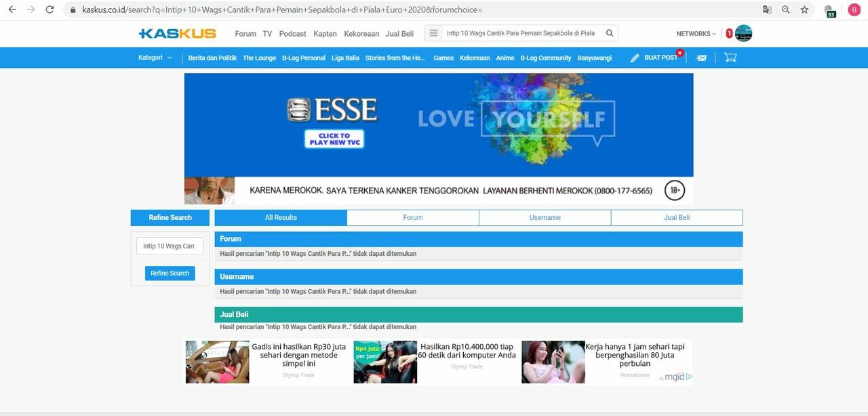Image resolution: width=868 pixels, height=416 pixels.
Task: Open the Chrome profile avatar B
Action: pyautogui.click(x=854, y=10)
